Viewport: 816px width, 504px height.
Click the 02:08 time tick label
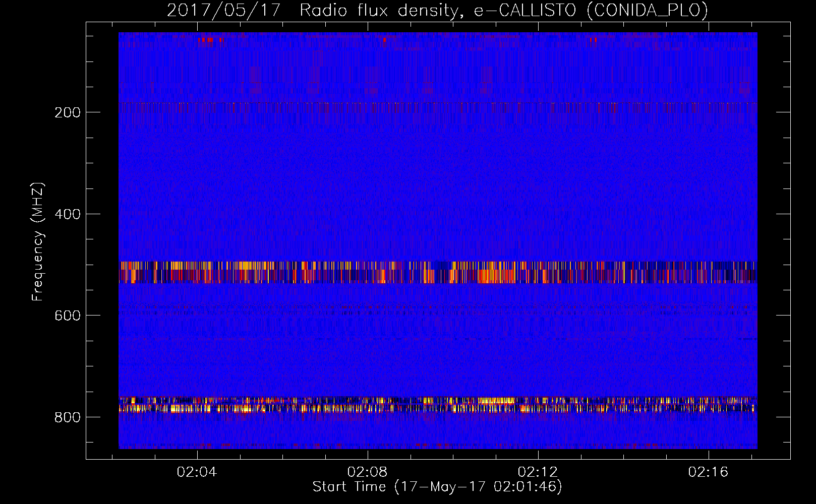pyautogui.click(x=367, y=472)
